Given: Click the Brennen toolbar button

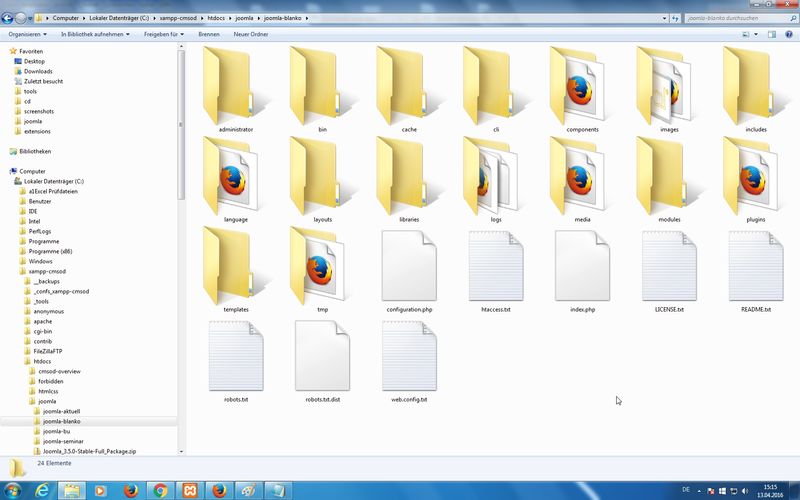Looking at the screenshot, I should coord(209,34).
